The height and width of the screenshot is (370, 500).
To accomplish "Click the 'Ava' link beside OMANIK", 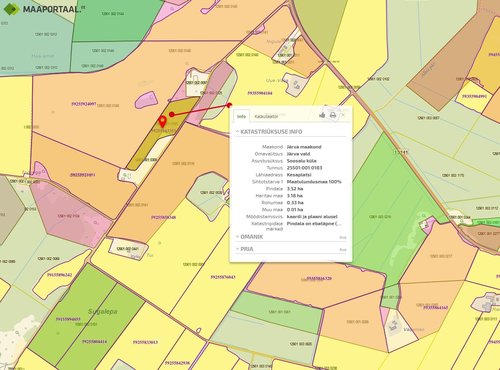I will [343, 238].
